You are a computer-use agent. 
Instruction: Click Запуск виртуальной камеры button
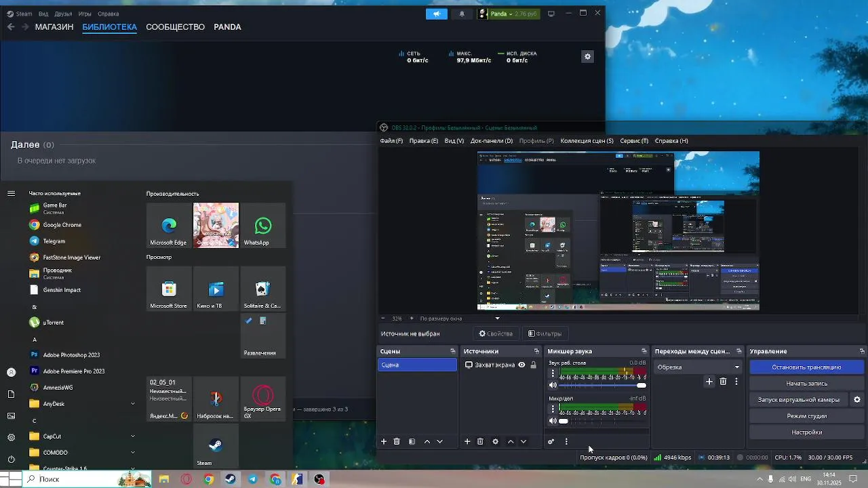tap(799, 400)
